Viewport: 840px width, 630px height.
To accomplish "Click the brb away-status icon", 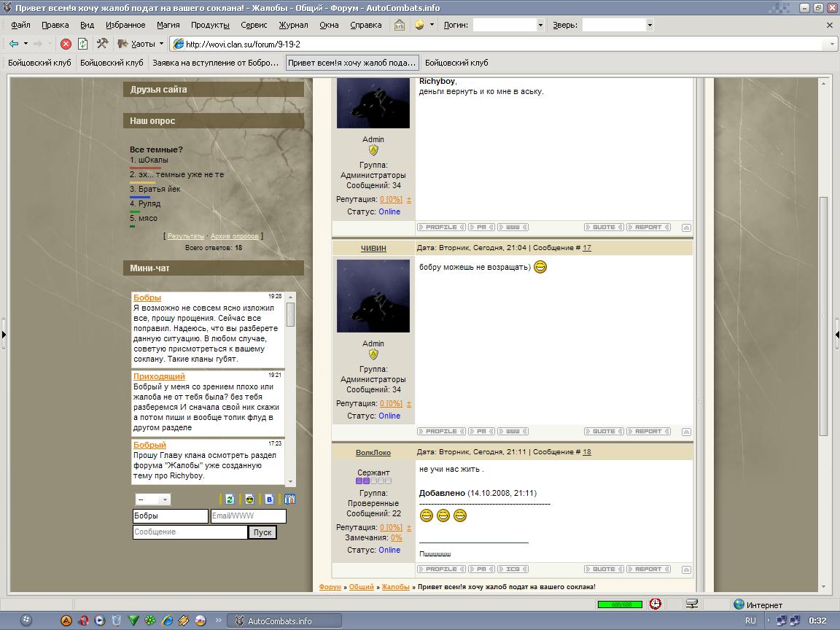I will (x=399, y=25).
